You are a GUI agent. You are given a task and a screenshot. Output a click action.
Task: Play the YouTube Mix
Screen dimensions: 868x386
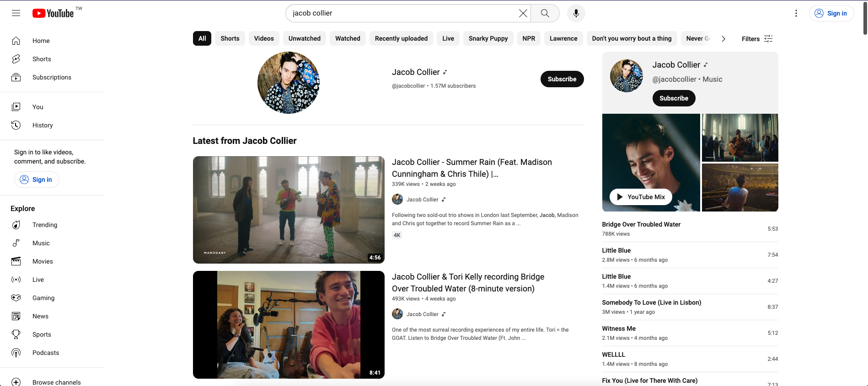pyautogui.click(x=641, y=197)
